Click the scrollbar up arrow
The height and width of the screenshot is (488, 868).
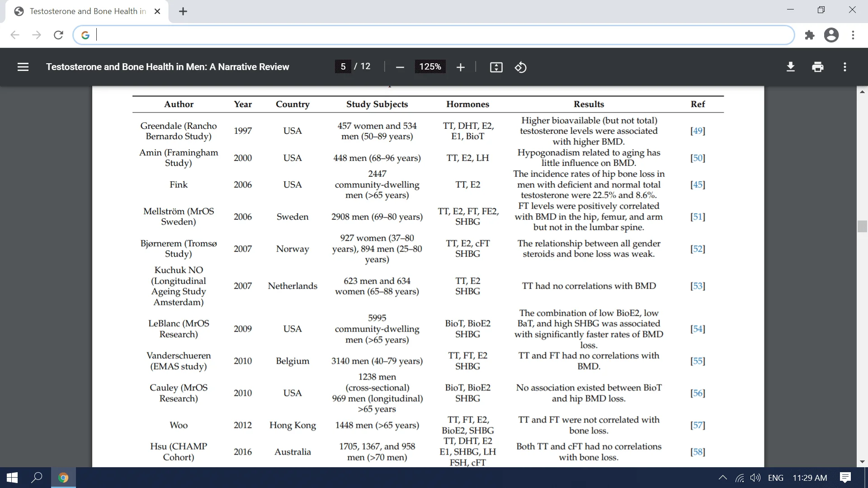tap(862, 92)
